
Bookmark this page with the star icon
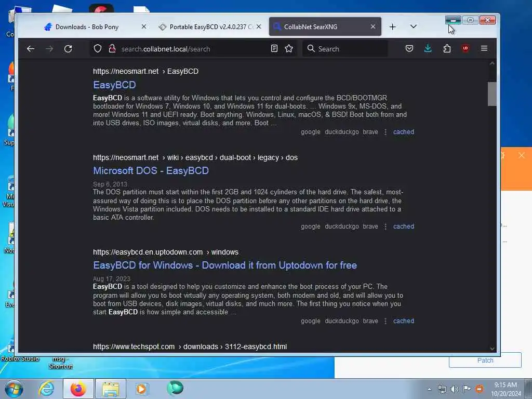click(x=289, y=48)
